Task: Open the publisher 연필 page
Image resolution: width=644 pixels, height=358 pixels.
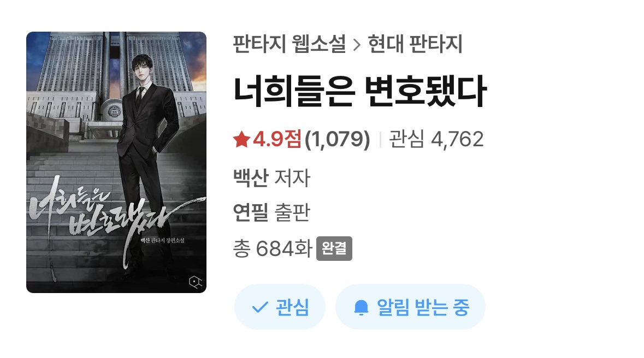Action: coord(251,212)
